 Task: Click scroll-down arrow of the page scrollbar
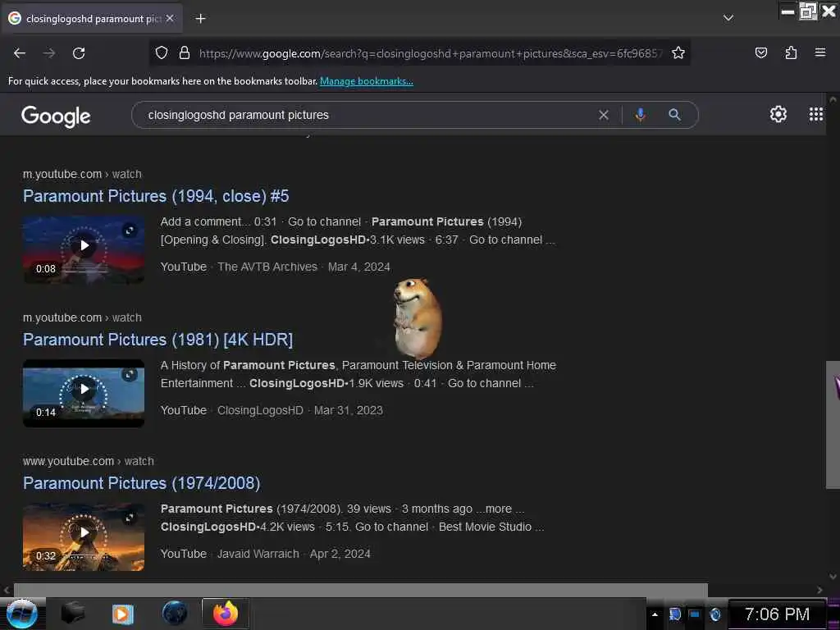click(x=833, y=577)
